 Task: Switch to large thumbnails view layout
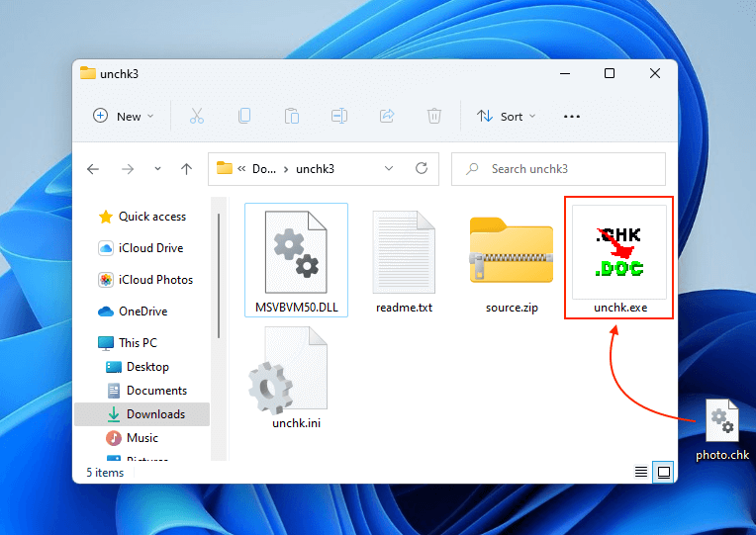click(664, 473)
